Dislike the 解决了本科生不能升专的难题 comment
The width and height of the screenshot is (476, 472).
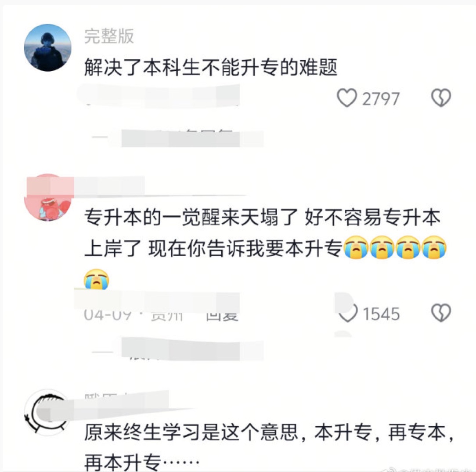click(441, 98)
